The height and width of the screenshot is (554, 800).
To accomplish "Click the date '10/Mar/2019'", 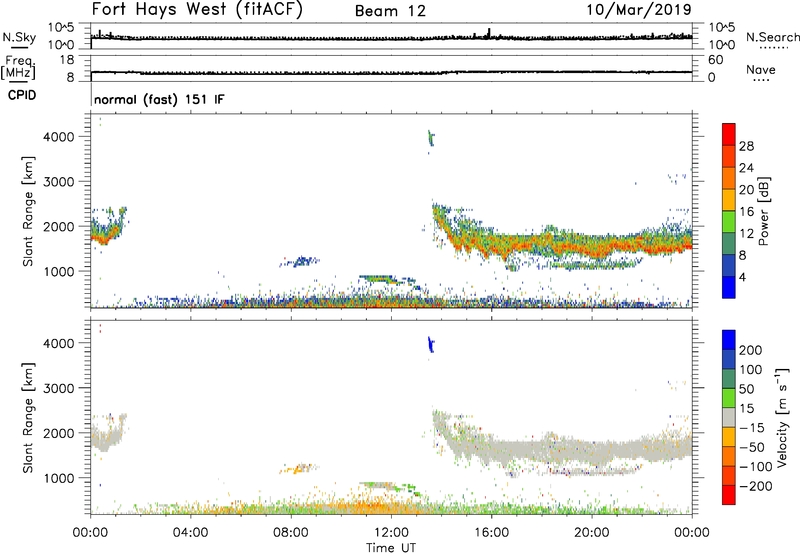I will point(639,9).
